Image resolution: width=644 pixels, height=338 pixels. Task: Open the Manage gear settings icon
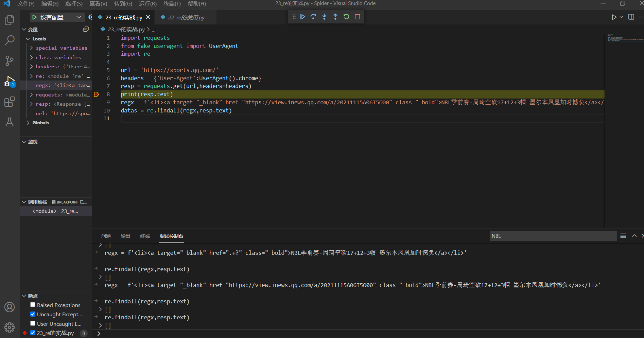point(10,327)
